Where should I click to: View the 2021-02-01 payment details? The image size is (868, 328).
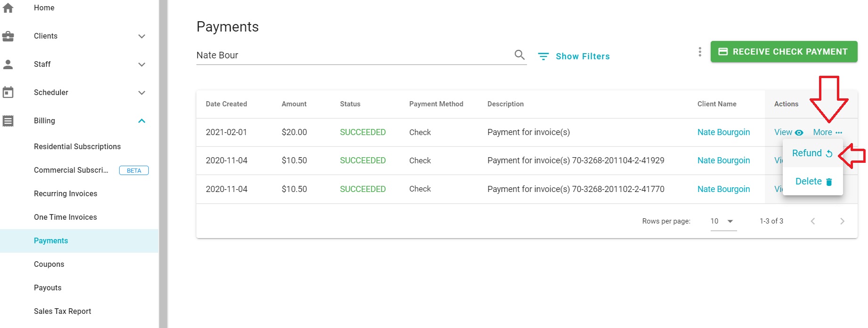pos(788,132)
